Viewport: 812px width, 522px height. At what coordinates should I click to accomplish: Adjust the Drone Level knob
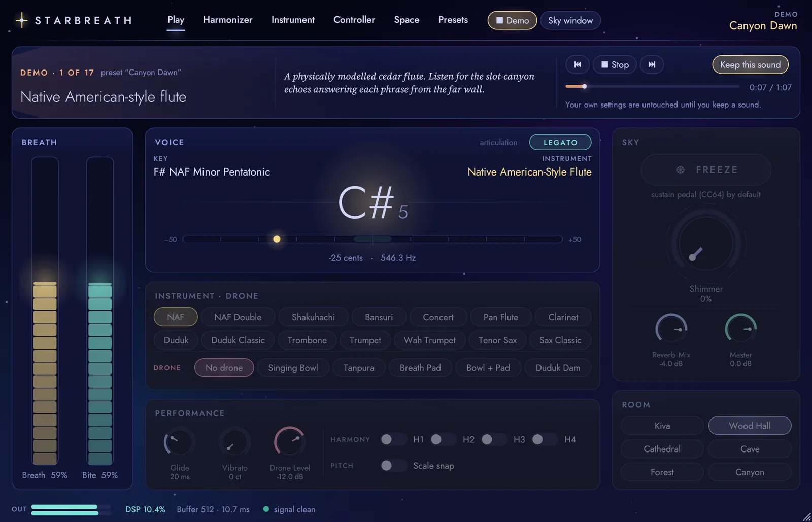click(290, 442)
